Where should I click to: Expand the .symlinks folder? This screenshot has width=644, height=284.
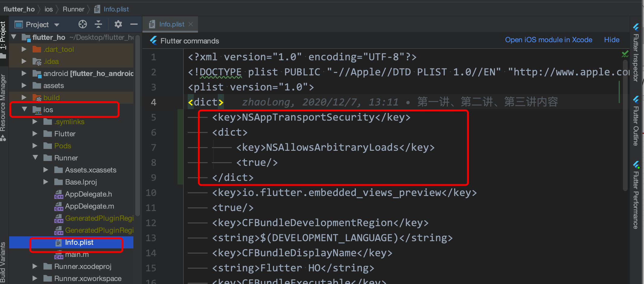35,121
